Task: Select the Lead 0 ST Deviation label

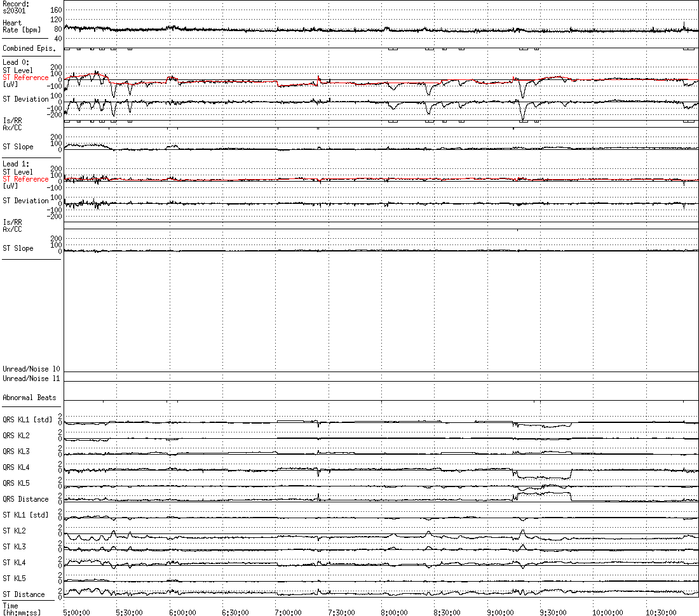Action: click(x=25, y=99)
